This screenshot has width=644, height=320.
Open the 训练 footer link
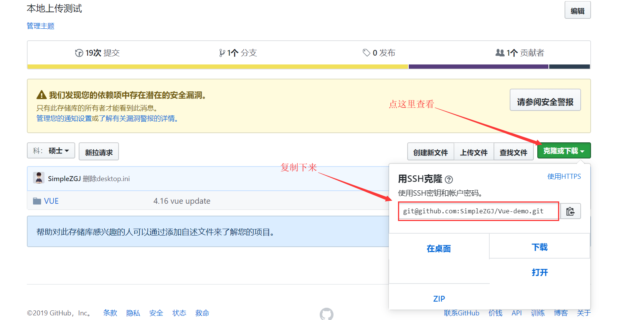point(538,313)
